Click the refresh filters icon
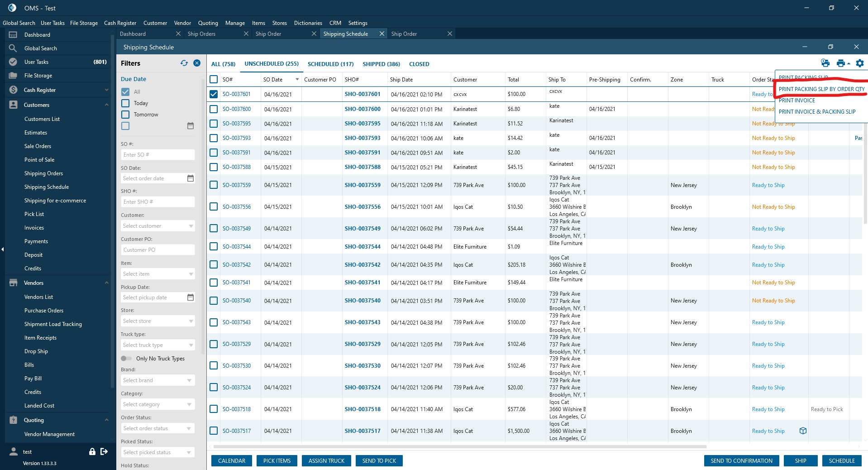The image size is (868, 470). point(184,63)
